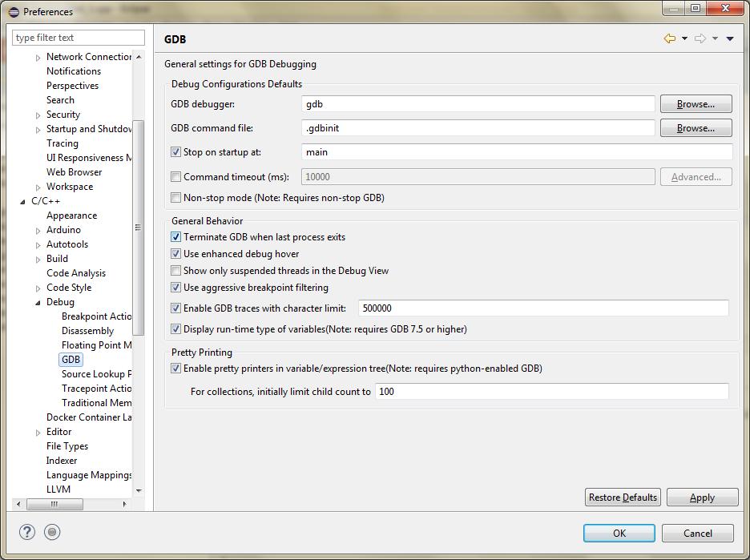The width and height of the screenshot is (750, 560).
Task: Toggle Use enhanced debug hover checkbox
Action: pos(175,253)
